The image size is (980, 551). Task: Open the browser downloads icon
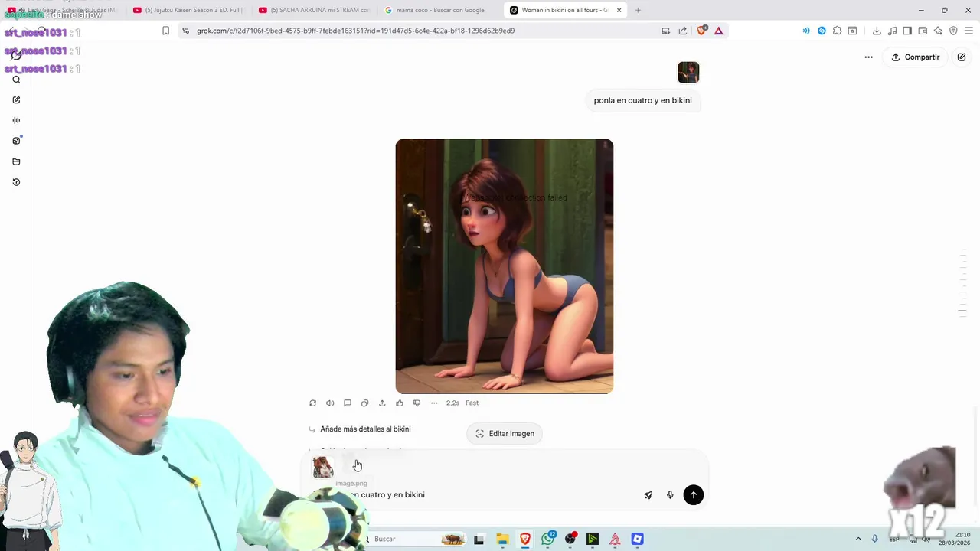pyautogui.click(x=877, y=31)
